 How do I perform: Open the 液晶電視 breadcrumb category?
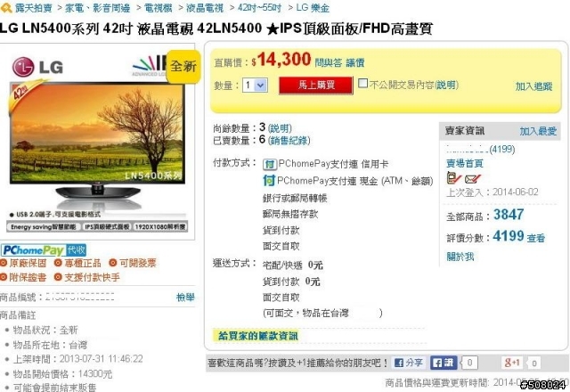coord(205,8)
